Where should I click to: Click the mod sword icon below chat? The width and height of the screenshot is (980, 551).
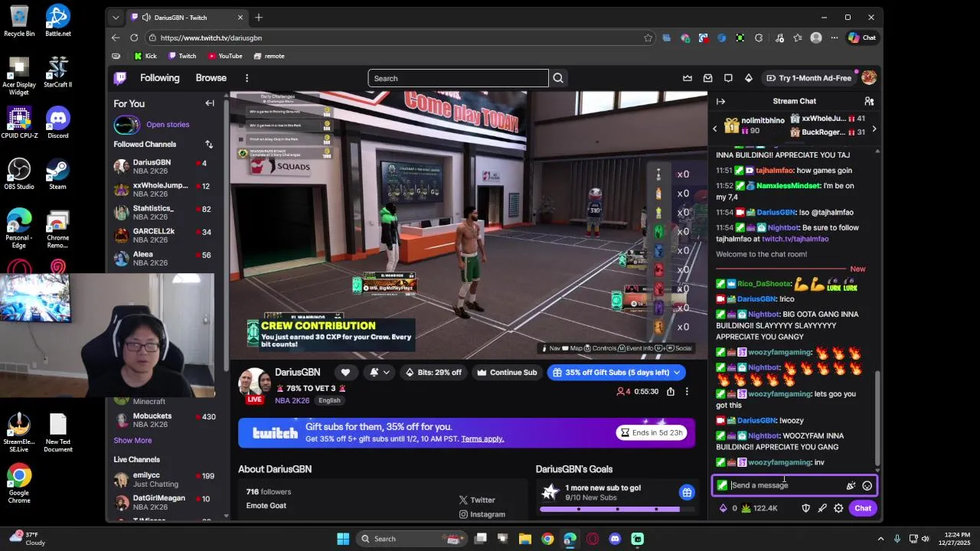(822, 508)
